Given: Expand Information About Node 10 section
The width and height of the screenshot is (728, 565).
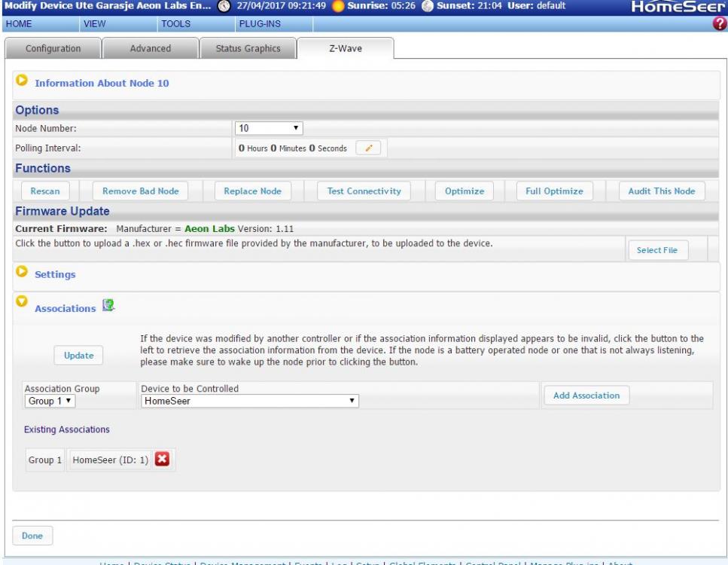Looking at the screenshot, I should click(22, 81).
